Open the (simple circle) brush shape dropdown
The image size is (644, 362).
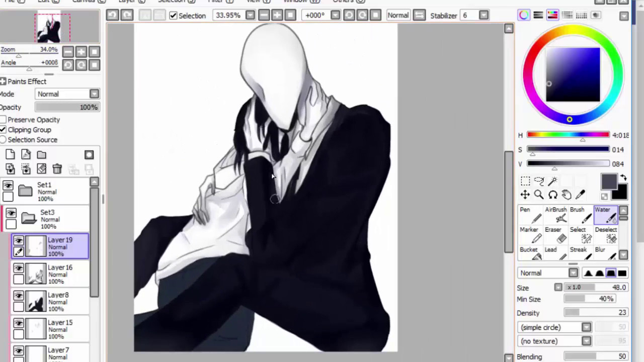pos(586,327)
